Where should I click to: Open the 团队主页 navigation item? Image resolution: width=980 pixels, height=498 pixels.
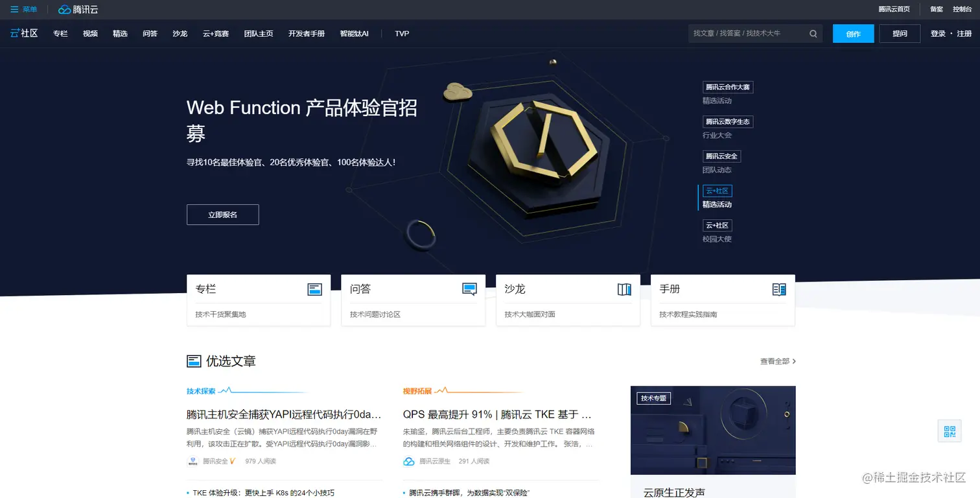tap(259, 34)
